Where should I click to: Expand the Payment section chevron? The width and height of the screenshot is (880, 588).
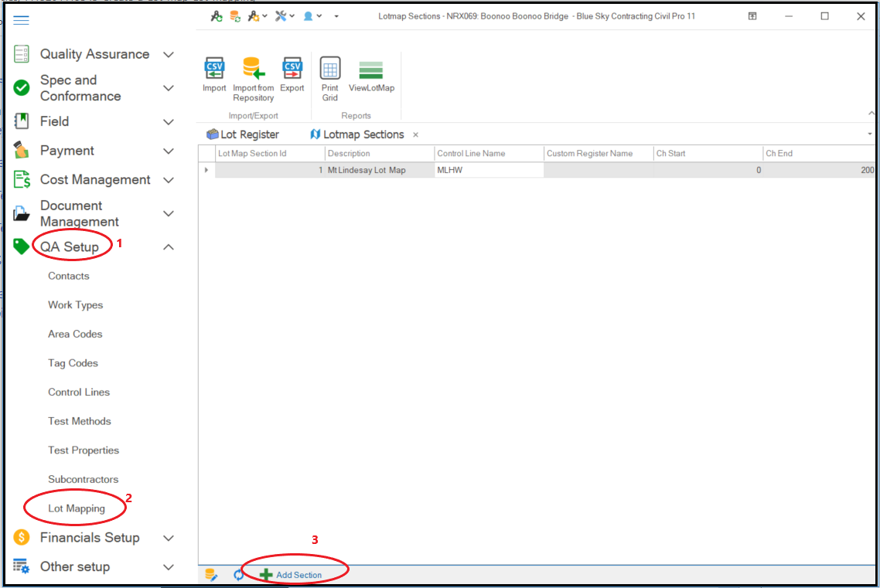coord(169,151)
